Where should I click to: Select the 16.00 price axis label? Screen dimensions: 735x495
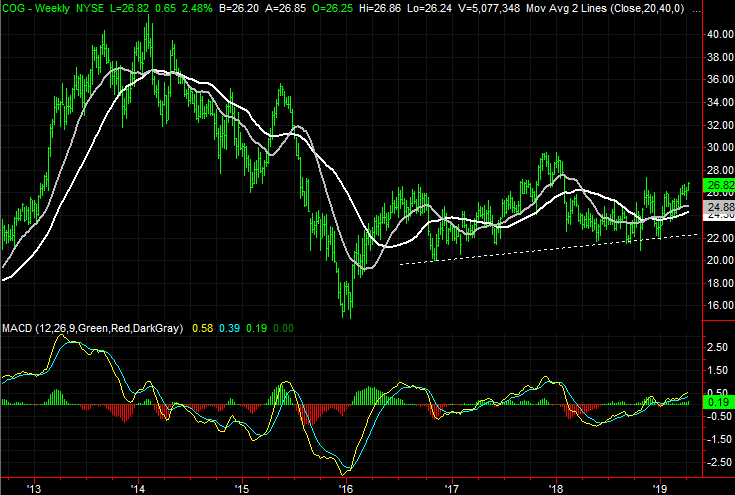(x=716, y=306)
